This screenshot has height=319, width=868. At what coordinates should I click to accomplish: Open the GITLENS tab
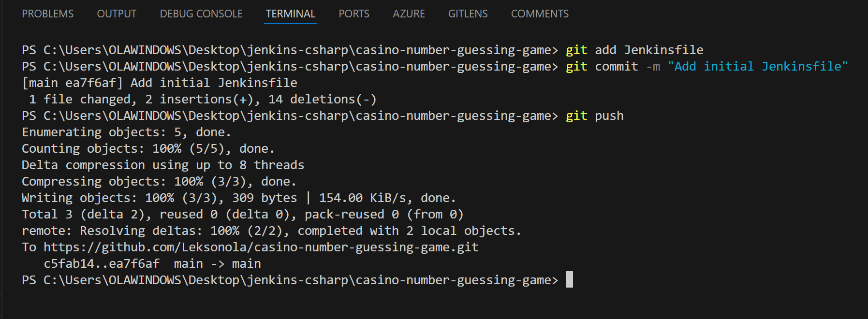pos(468,14)
